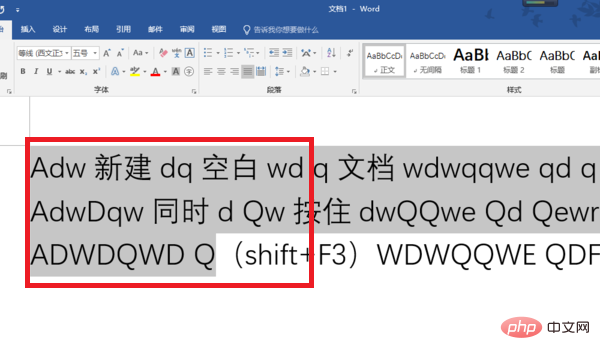Click the line spacing icon
600x360 pixels.
pyautogui.click(x=280, y=71)
